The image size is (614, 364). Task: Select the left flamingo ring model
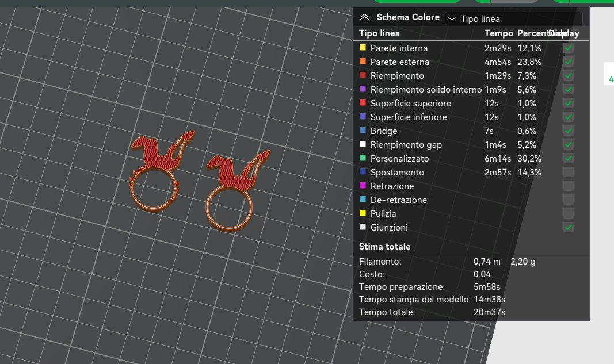[x=161, y=170]
